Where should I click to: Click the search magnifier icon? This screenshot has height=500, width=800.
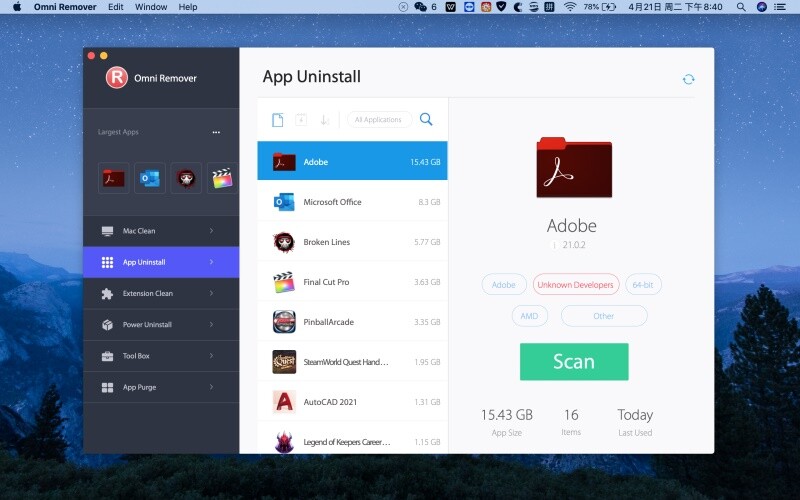click(426, 119)
